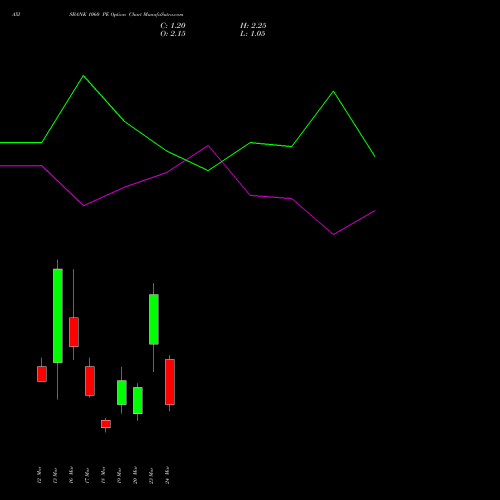Select the '16 Mar' date axis label

71,475
